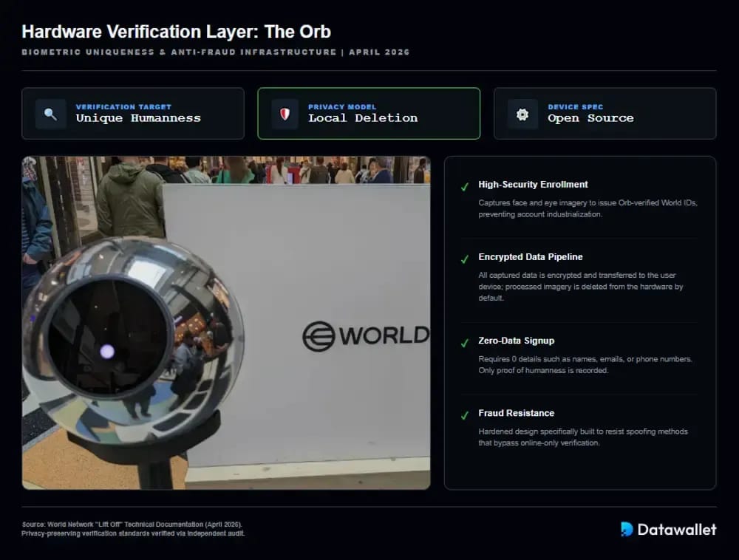Click the purple light on the Orb lens

(107, 352)
